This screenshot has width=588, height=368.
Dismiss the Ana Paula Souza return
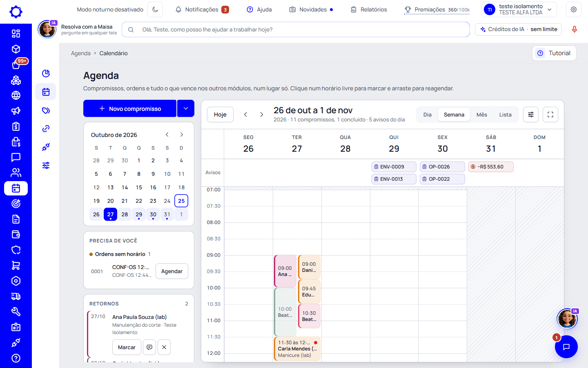(164, 347)
